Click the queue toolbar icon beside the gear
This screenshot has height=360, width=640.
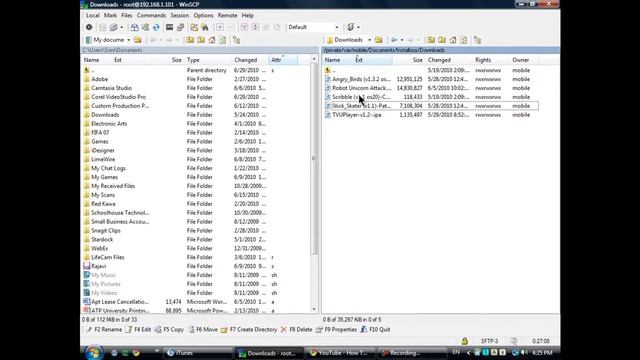pyautogui.click(x=113, y=27)
